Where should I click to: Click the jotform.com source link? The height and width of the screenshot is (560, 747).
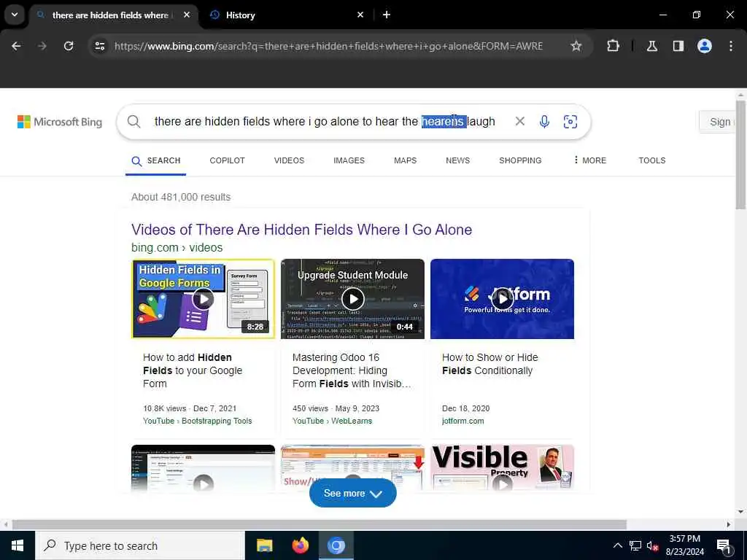[x=462, y=421]
